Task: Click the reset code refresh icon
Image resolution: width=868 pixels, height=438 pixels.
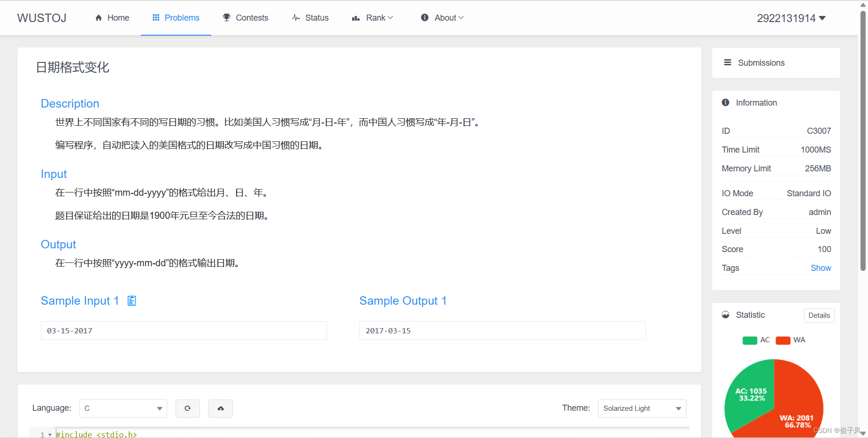Action: (x=188, y=408)
